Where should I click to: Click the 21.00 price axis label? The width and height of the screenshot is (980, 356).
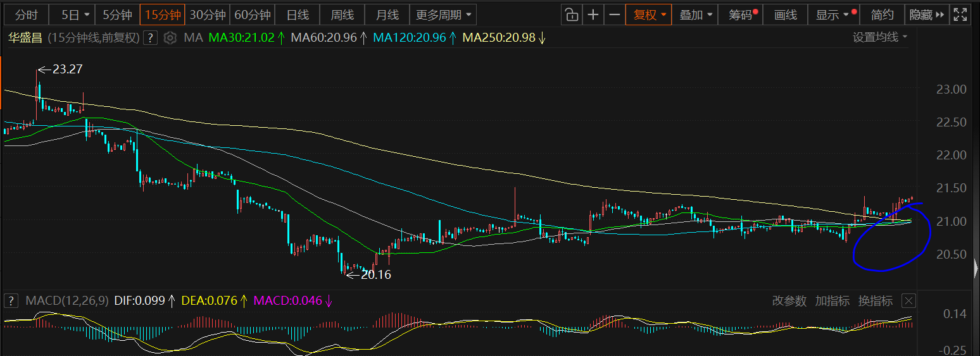(x=951, y=221)
